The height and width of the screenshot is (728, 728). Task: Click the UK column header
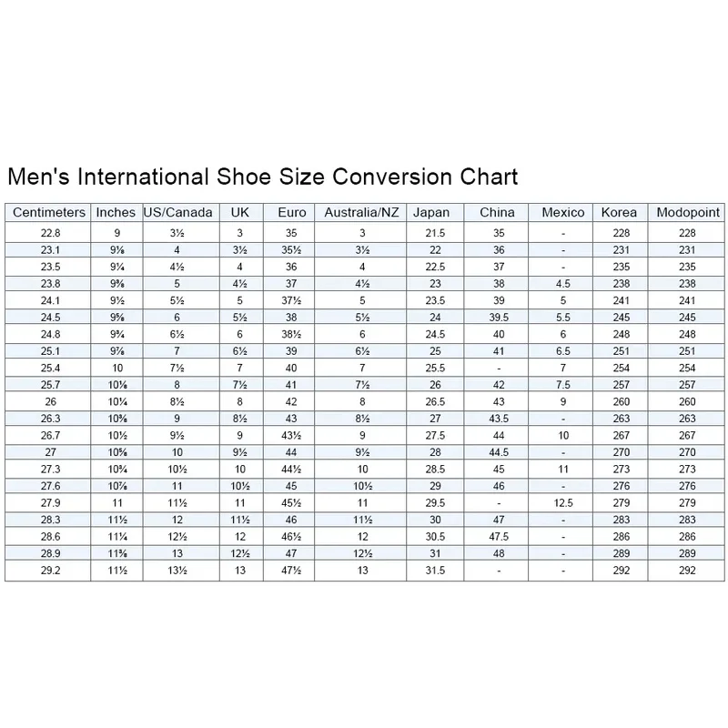pos(240,213)
